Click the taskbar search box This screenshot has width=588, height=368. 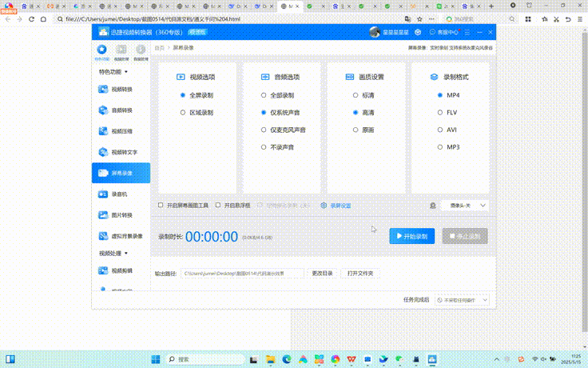click(x=205, y=359)
